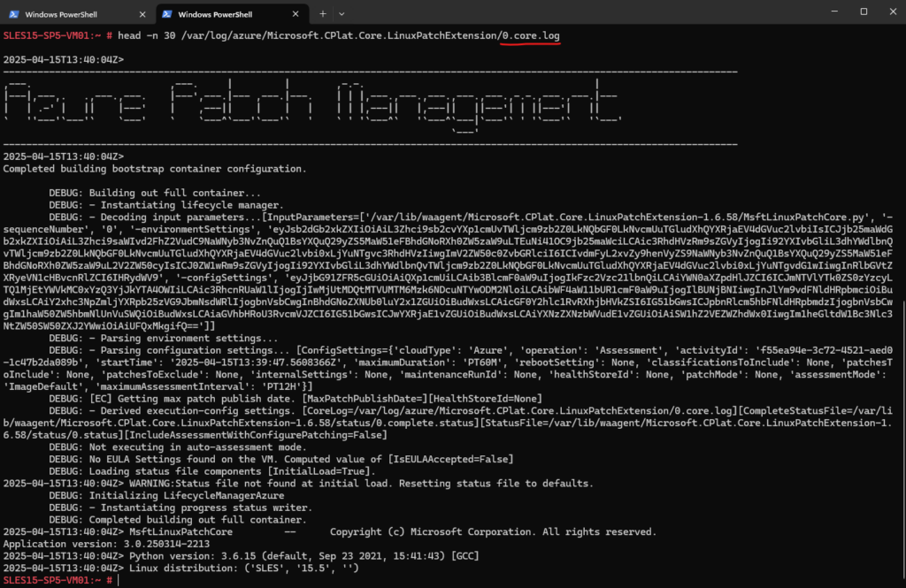Click 'Instantiating lifecycle manager.' debug line

point(166,205)
